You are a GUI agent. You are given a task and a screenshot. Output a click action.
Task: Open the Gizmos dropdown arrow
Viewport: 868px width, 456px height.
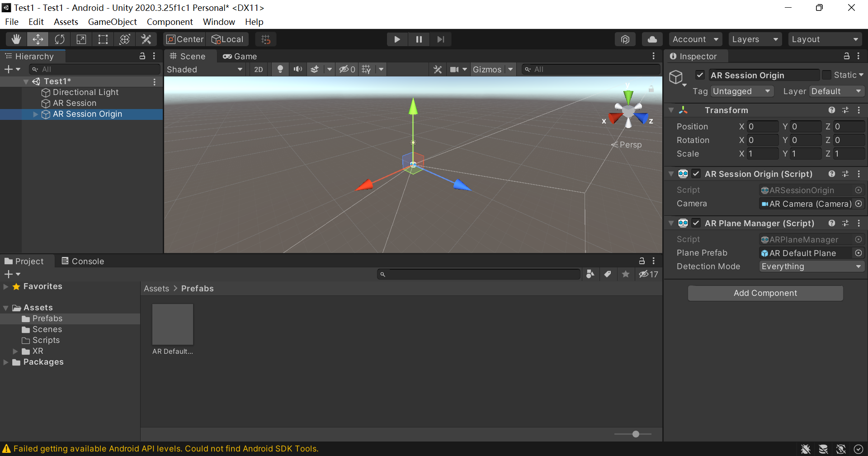coord(510,69)
